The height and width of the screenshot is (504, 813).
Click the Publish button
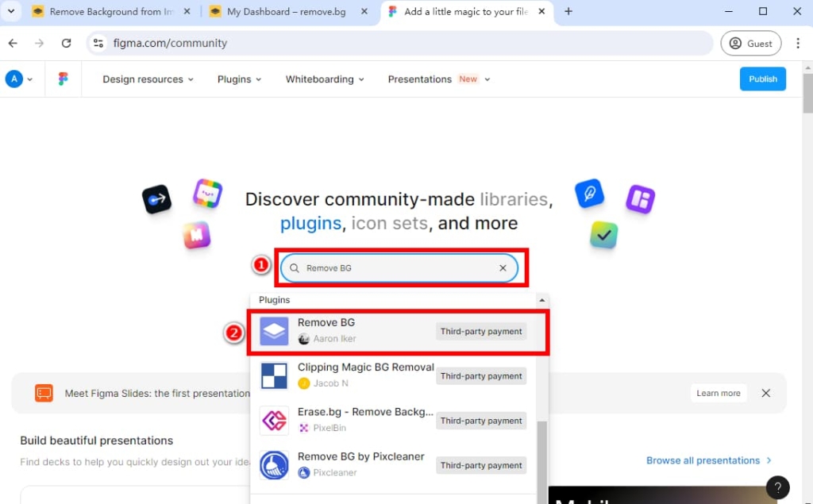tap(762, 79)
